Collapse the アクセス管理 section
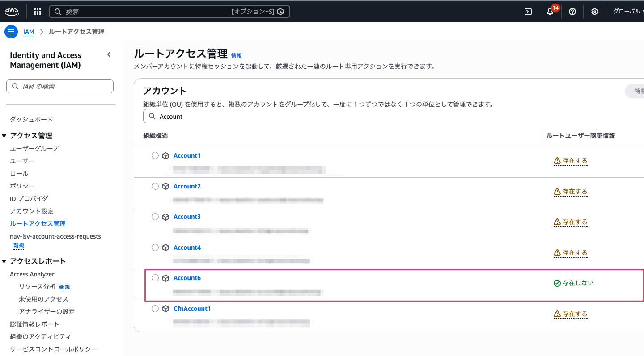The width and height of the screenshot is (644, 356). click(4, 136)
